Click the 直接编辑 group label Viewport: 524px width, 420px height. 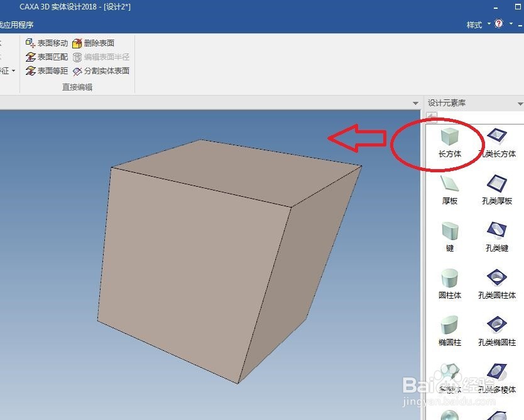(x=77, y=87)
